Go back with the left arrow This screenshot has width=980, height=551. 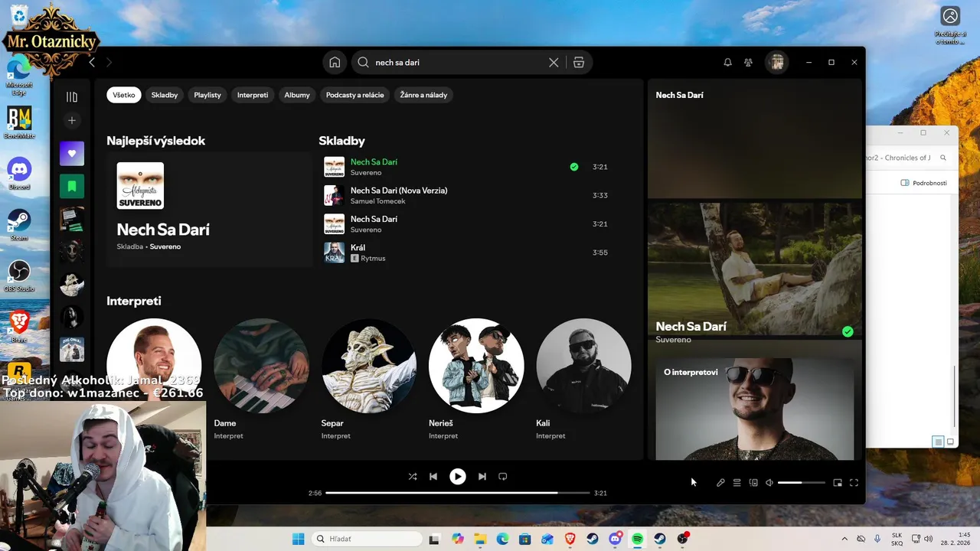point(92,63)
